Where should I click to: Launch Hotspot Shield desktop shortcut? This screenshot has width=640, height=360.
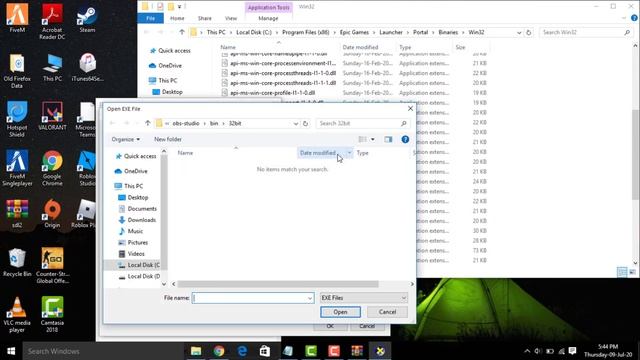pos(17,119)
